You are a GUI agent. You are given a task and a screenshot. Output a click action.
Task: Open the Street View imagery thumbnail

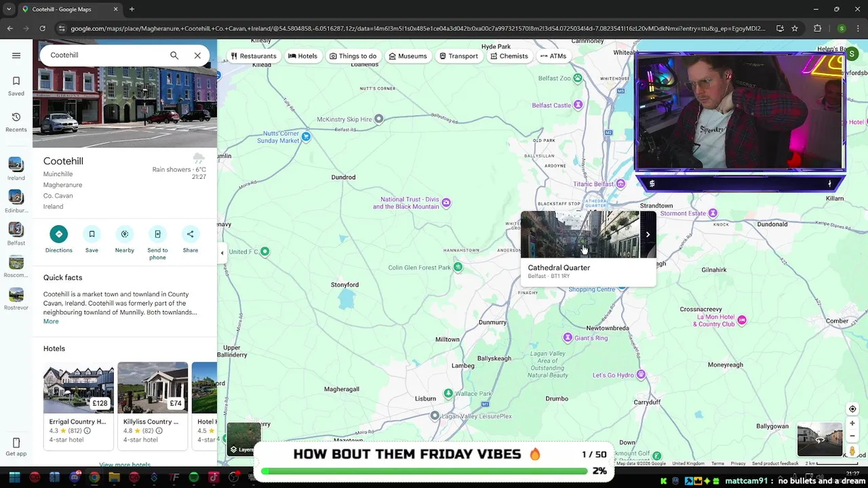[820, 440]
